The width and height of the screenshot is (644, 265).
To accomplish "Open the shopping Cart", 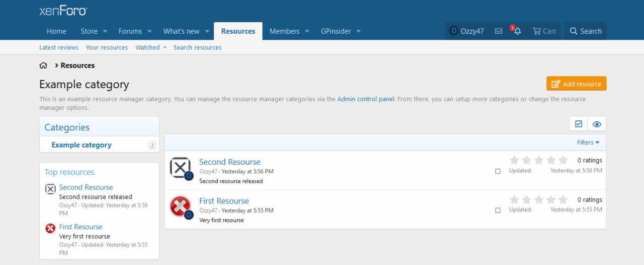I will pos(544,31).
